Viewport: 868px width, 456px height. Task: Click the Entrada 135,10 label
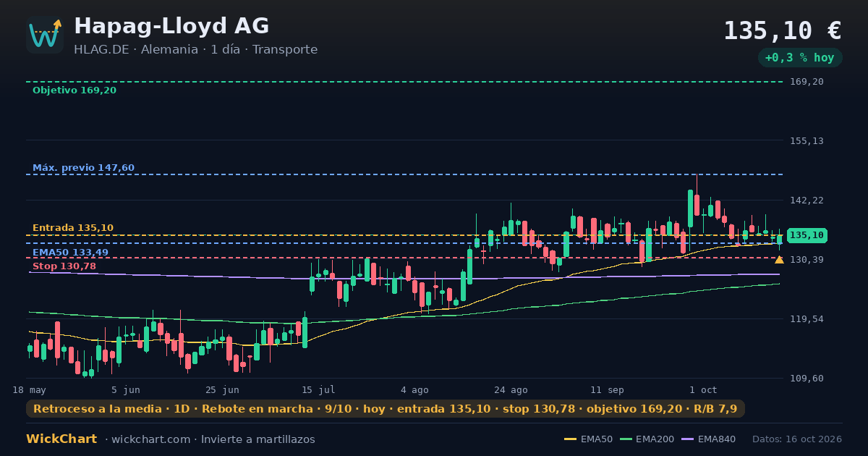[x=73, y=228]
